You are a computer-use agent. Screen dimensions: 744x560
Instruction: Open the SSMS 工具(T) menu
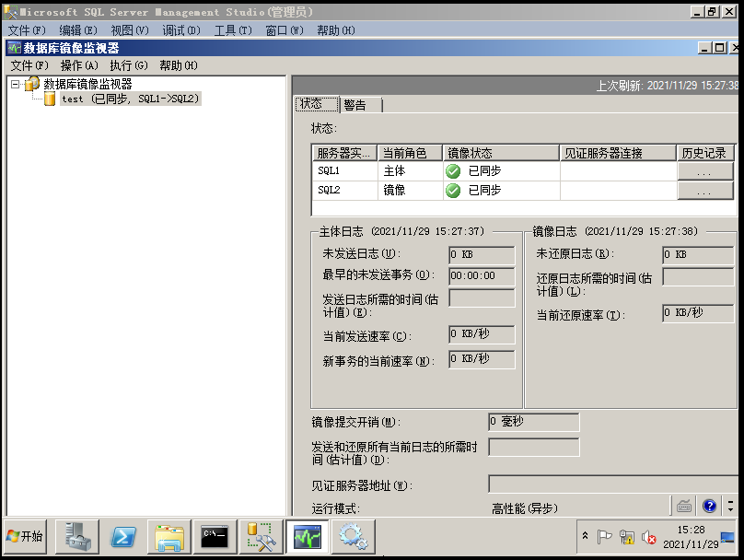click(x=233, y=30)
